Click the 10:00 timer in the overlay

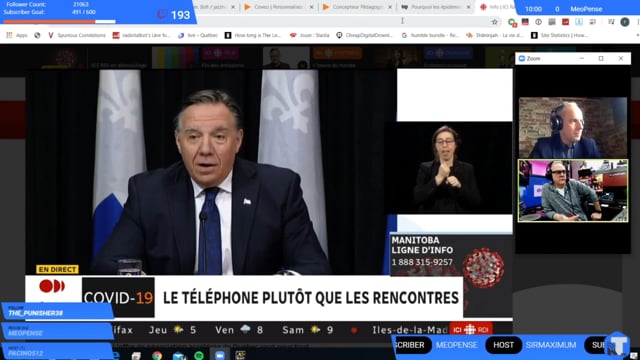coord(533,9)
